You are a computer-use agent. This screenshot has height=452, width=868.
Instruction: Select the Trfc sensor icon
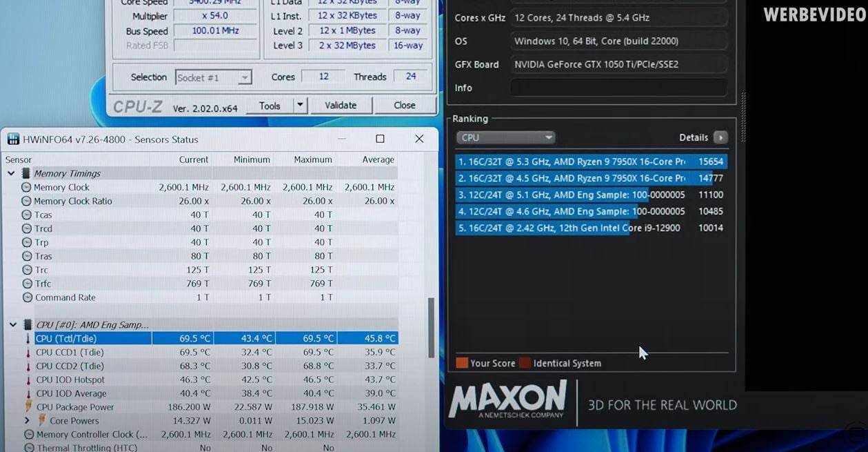point(27,284)
